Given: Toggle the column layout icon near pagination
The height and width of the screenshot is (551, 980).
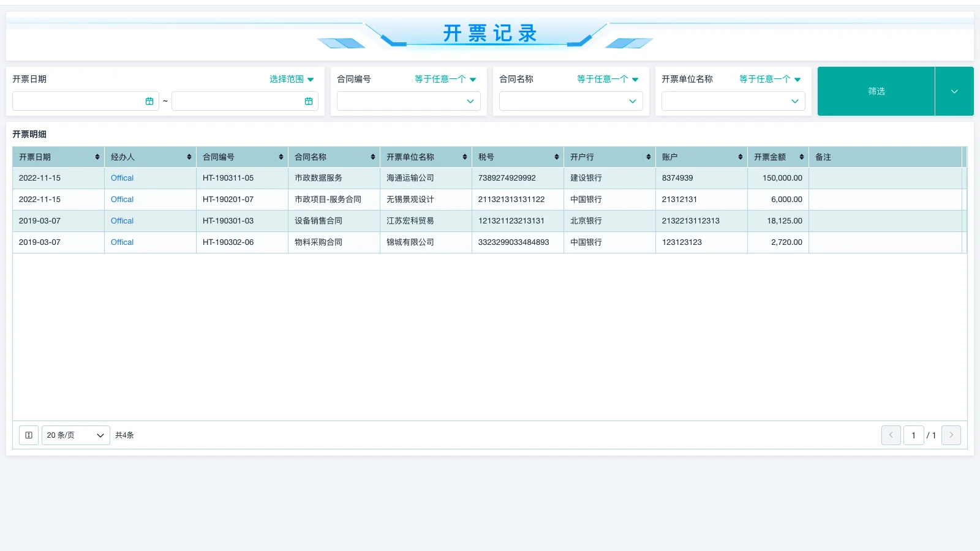Looking at the screenshot, I should tap(29, 435).
